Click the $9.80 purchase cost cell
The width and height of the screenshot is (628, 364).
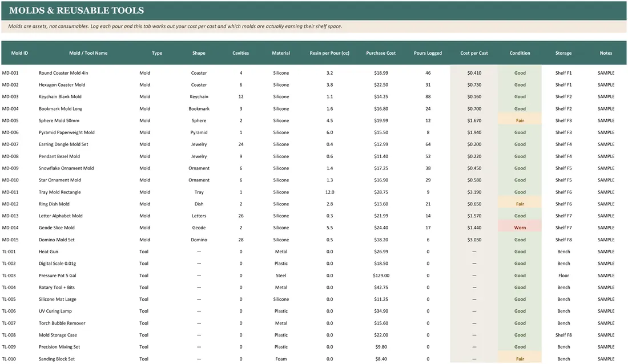click(381, 347)
